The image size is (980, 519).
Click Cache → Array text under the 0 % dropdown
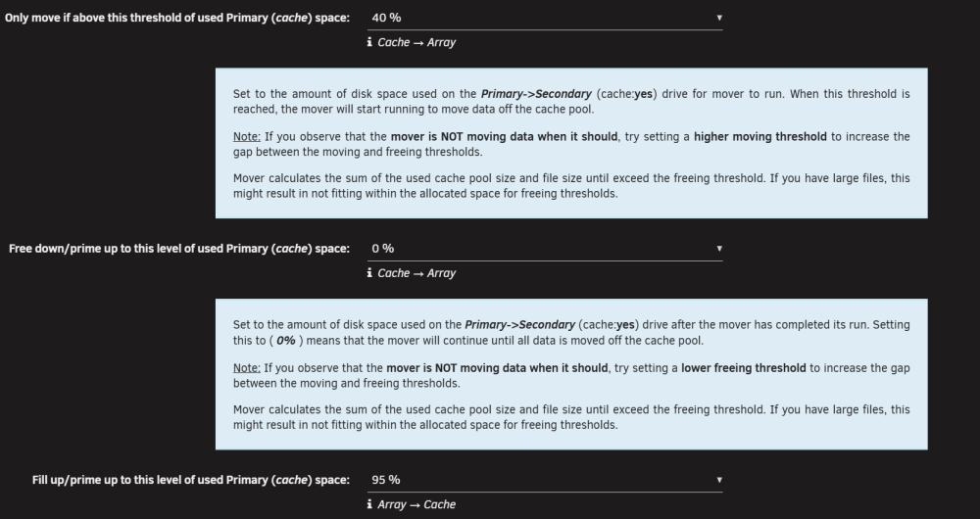tap(416, 273)
